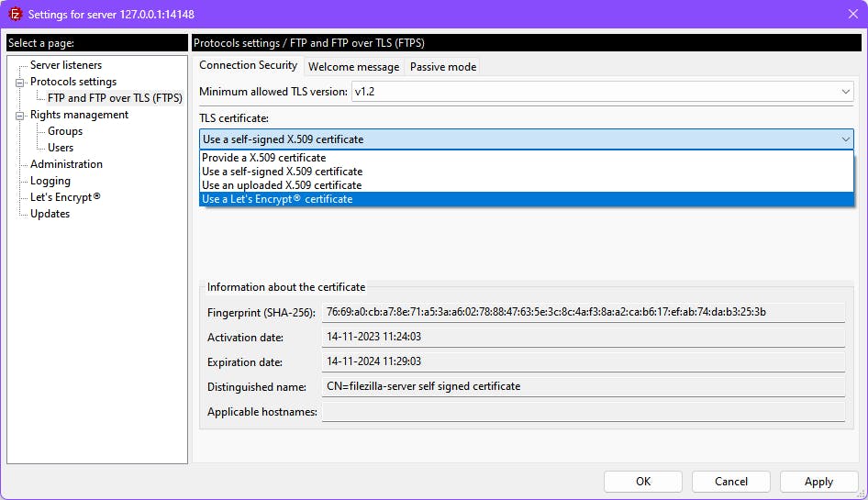
Task: Open the Administration page
Action: pyautogui.click(x=66, y=164)
